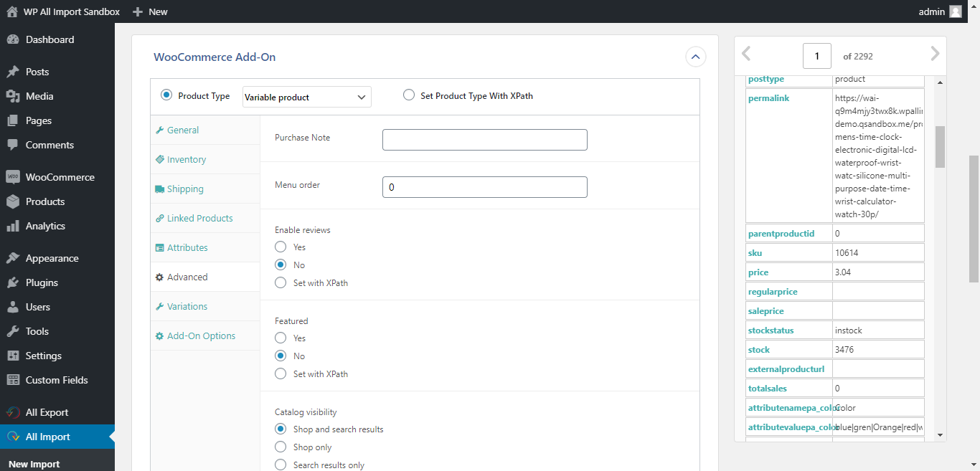Choose Set with XPath for Featured
This screenshot has height=471, width=980.
[281, 374]
